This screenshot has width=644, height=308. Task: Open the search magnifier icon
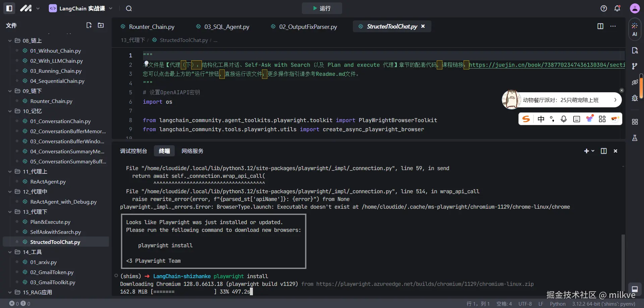[129, 8]
